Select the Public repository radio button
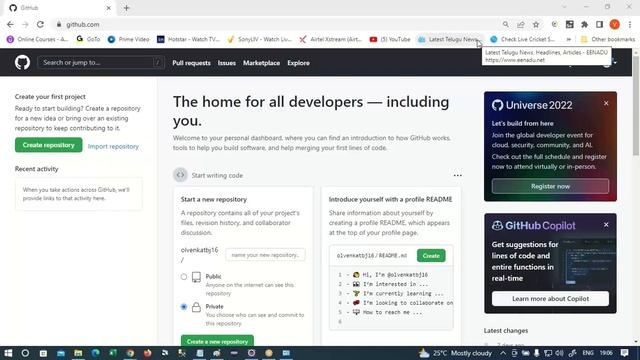 184,277
